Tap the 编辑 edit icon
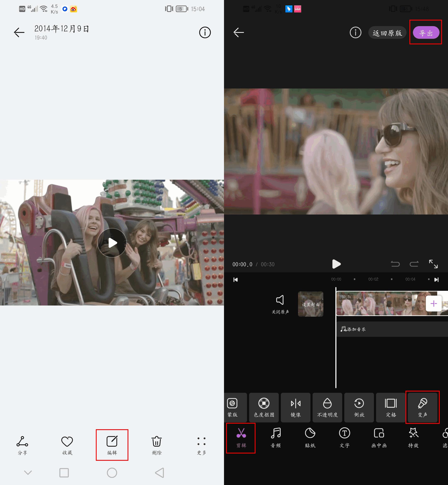The image size is (448, 485). (112, 442)
